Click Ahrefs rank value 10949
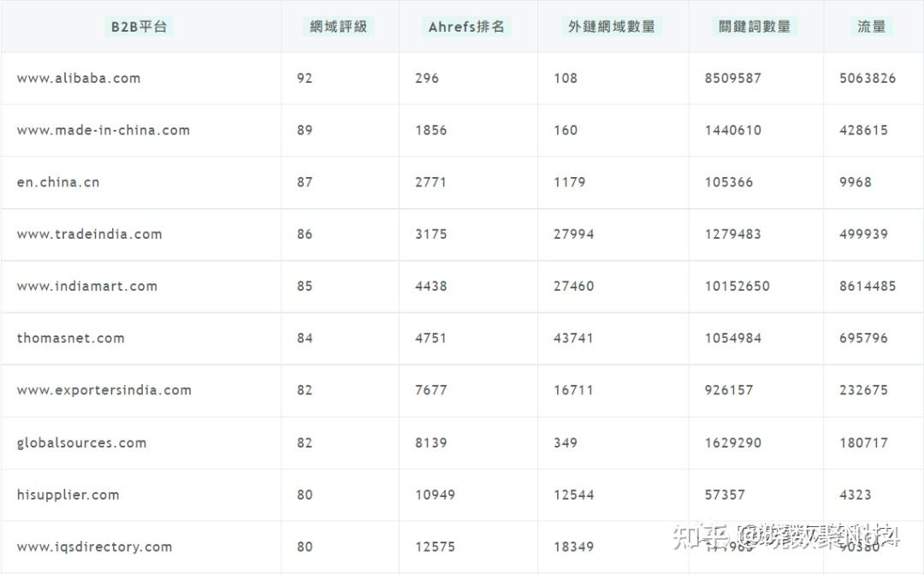 pos(435,495)
